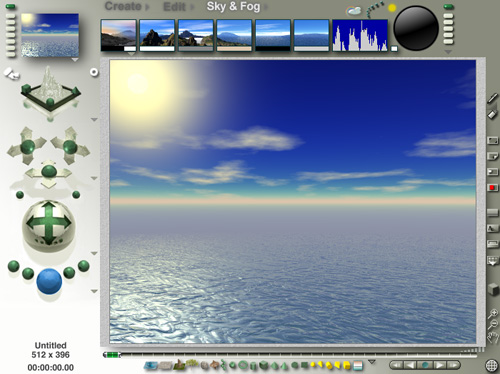This screenshot has width=500, height=374.
Task: Toggle the small white square beside cloud graph
Action: 394,49
